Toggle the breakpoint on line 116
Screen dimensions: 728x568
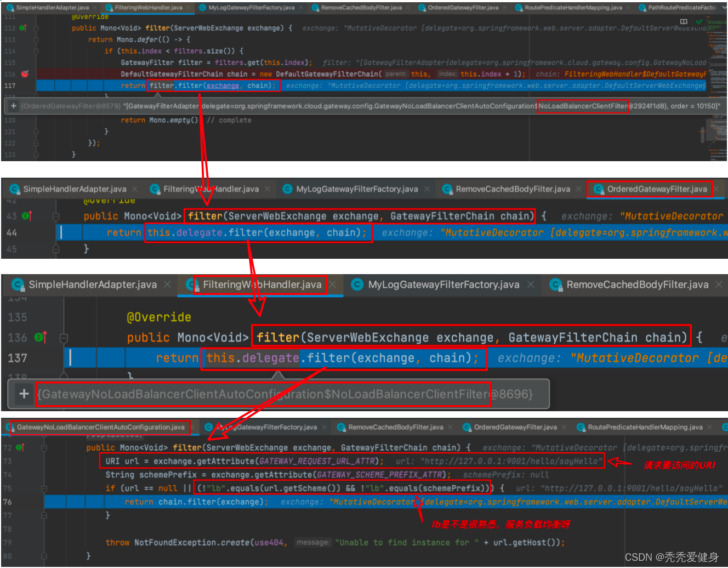pos(25,73)
